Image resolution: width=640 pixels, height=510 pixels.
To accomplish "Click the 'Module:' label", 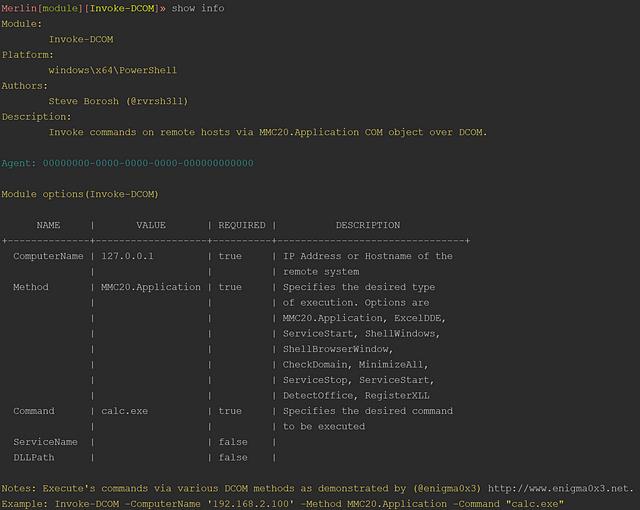I will pyautogui.click(x=22, y=24).
